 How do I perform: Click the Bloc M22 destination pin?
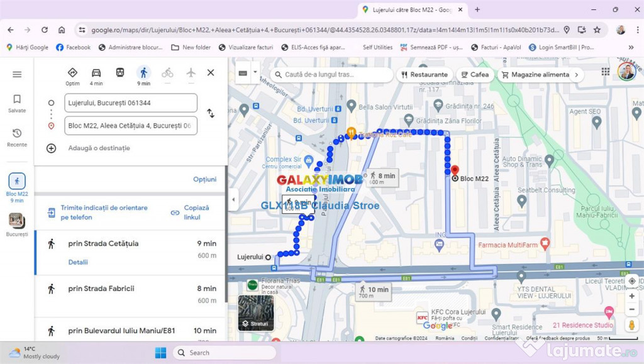(455, 170)
